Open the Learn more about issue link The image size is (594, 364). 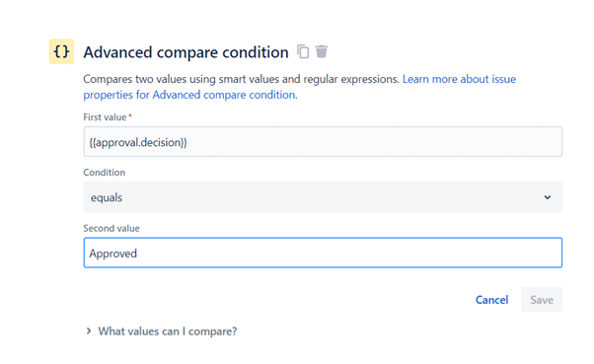click(x=459, y=79)
